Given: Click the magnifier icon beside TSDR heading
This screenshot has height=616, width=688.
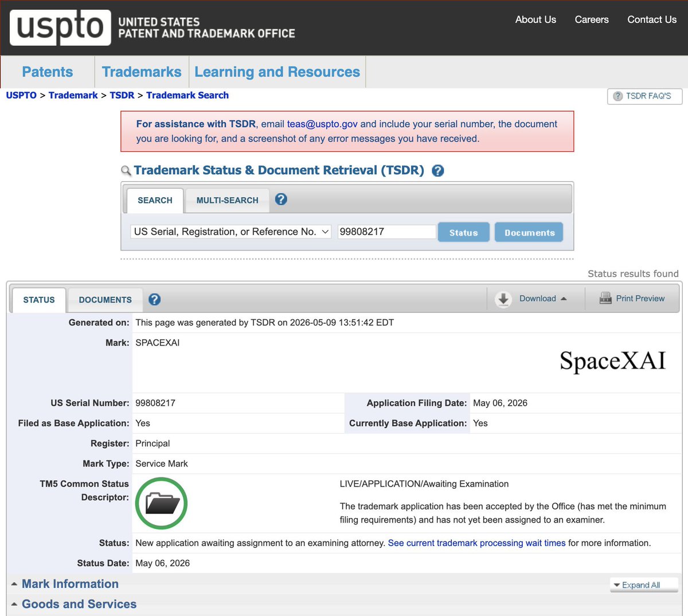Looking at the screenshot, I should (126, 171).
